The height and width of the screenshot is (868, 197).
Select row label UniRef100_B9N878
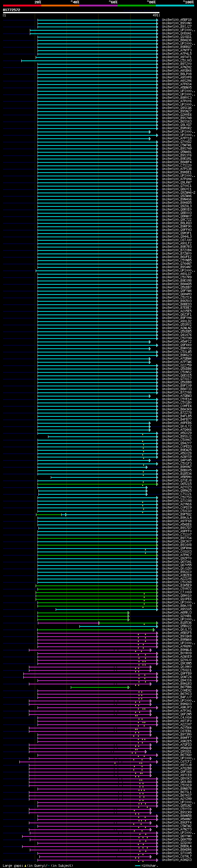click(177, 789)
